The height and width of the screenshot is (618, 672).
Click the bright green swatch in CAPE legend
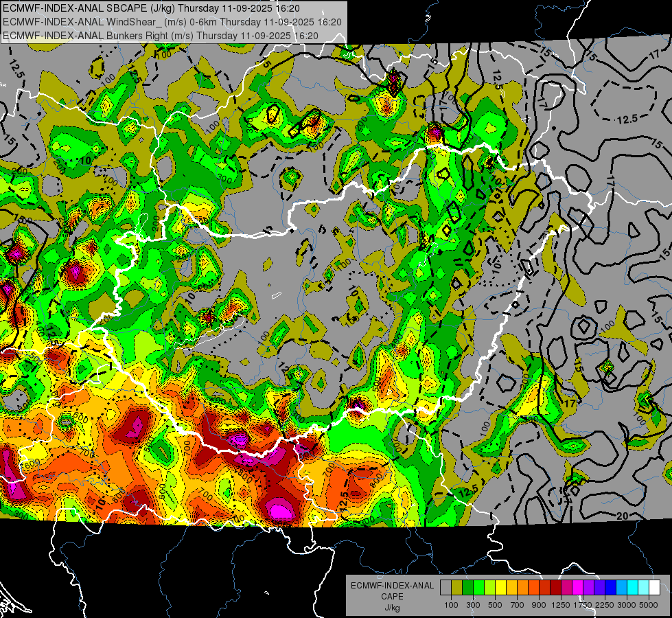tap(478, 587)
